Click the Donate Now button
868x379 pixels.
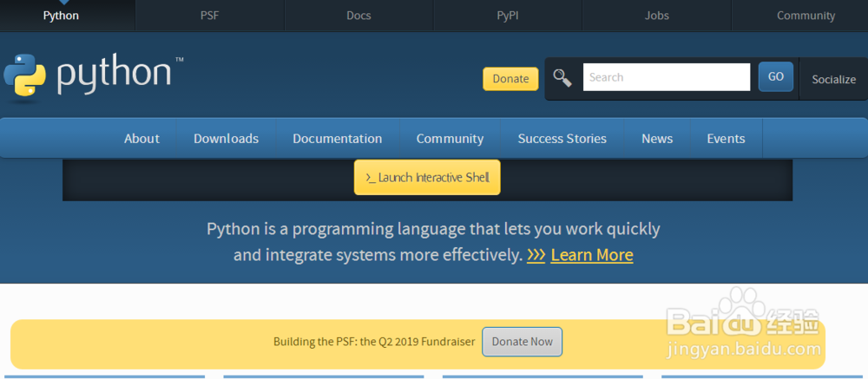click(522, 342)
